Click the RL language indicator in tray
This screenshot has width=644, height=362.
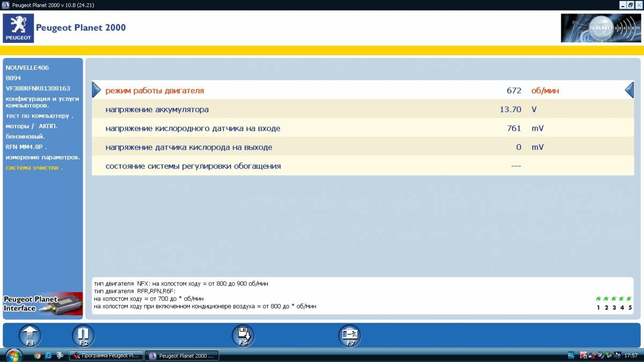[x=571, y=355]
